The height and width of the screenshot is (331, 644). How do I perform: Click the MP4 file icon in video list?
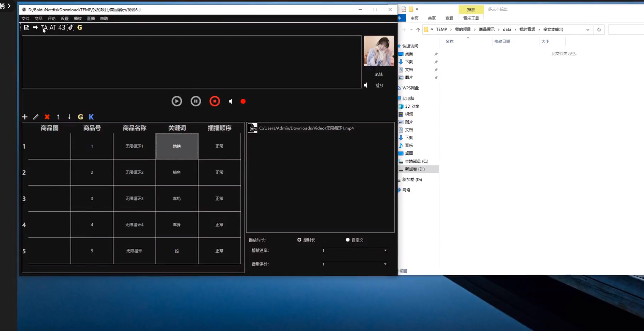click(x=253, y=128)
